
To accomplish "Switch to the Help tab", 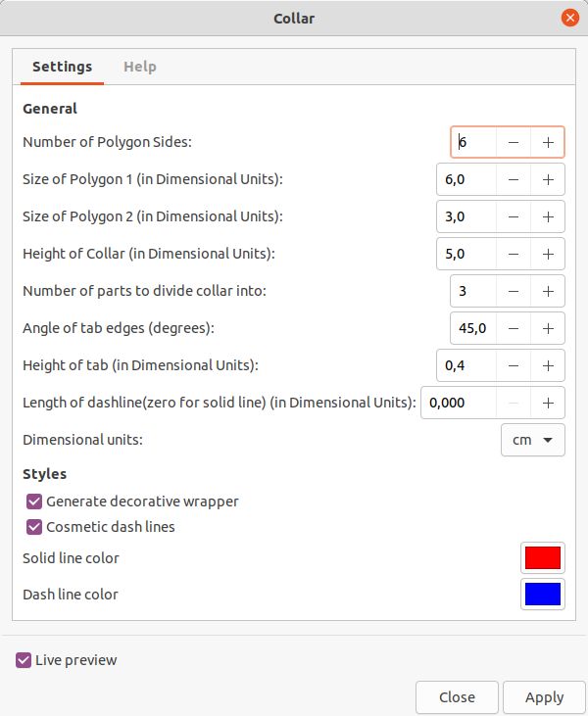I will 140,67.
